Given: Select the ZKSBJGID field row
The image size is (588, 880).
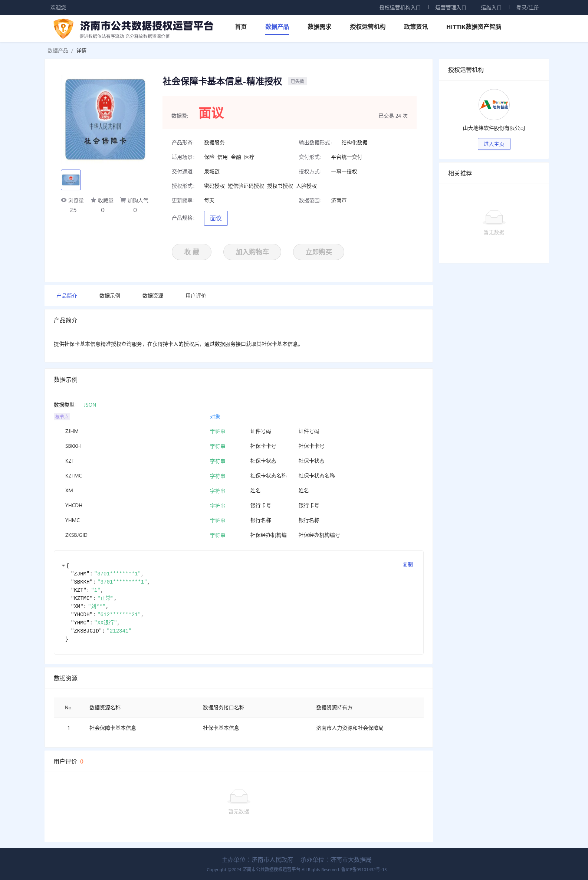Looking at the screenshot, I should pyautogui.click(x=239, y=535).
